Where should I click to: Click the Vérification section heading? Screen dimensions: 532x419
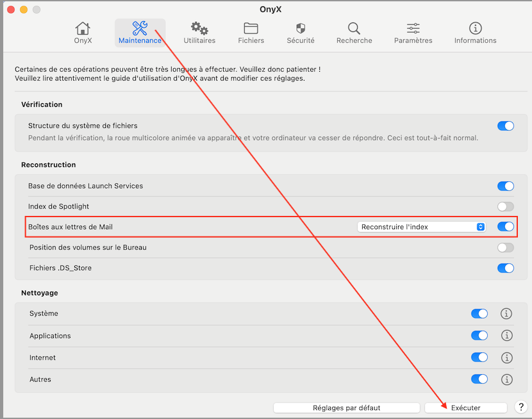(x=42, y=104)
